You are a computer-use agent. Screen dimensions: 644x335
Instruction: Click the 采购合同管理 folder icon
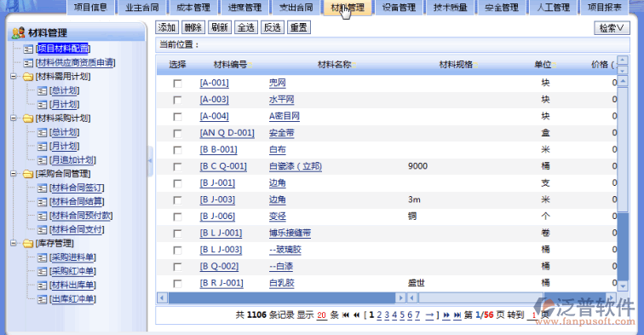tap(28, 174)
